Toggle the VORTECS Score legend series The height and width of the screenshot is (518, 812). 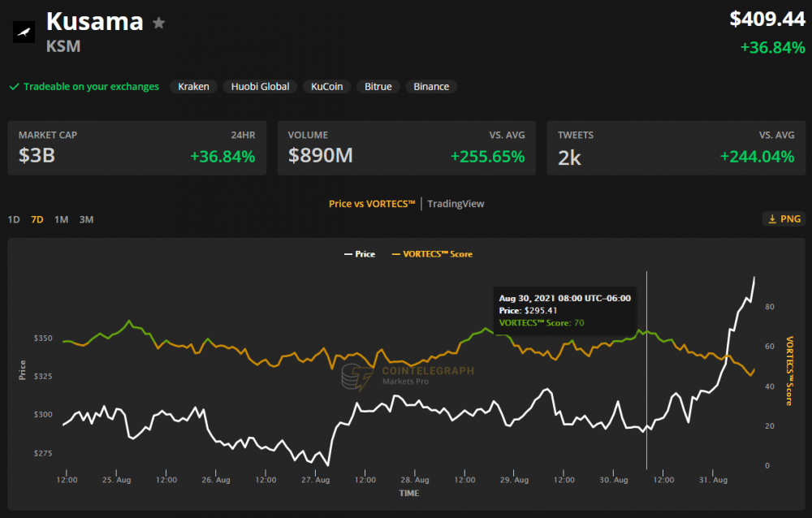pos(432,254)
